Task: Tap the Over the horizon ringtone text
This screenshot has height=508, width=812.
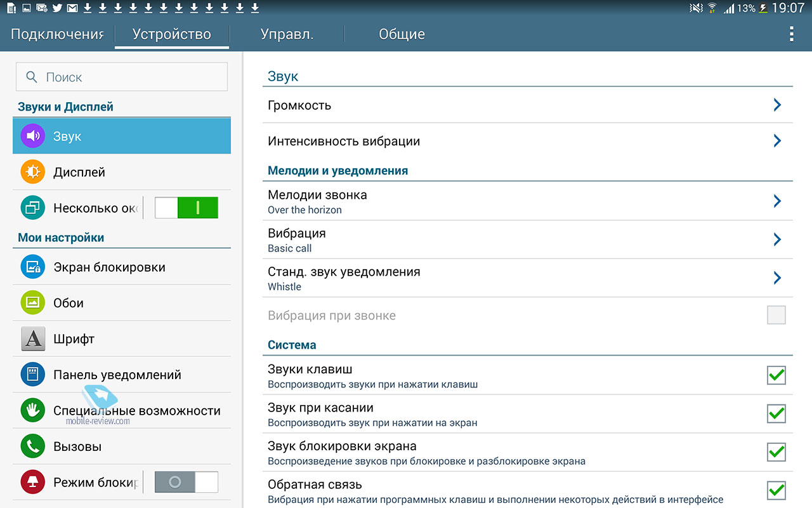Action: point(304,210)
